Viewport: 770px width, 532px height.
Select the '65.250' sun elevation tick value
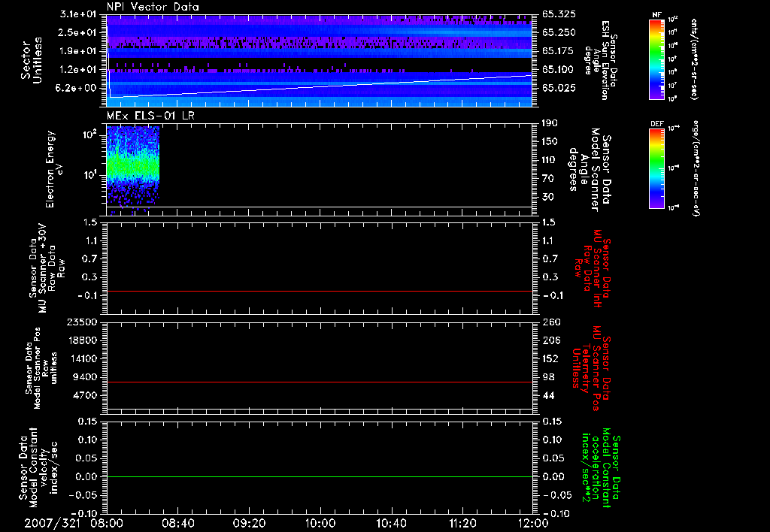click(x=559, y=32)
